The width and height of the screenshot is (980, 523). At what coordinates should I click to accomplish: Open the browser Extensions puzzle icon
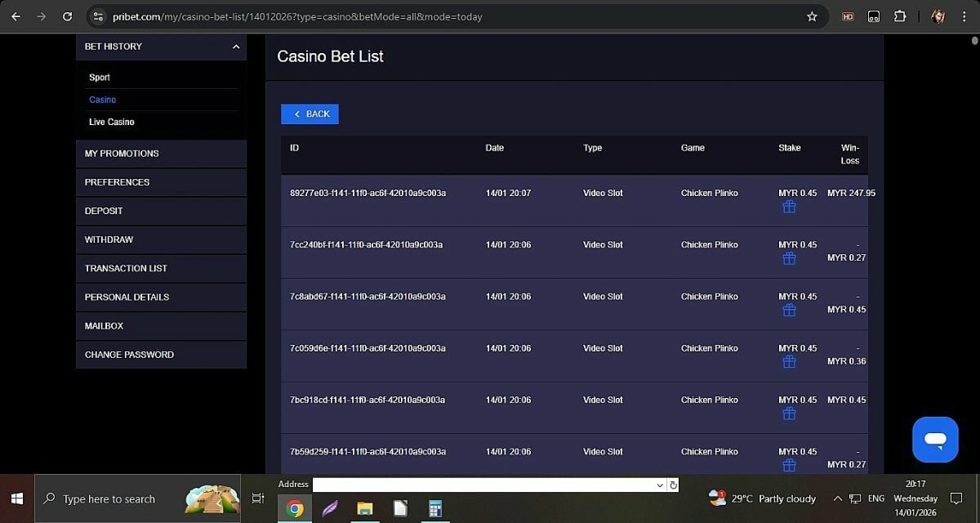[900, 16]
